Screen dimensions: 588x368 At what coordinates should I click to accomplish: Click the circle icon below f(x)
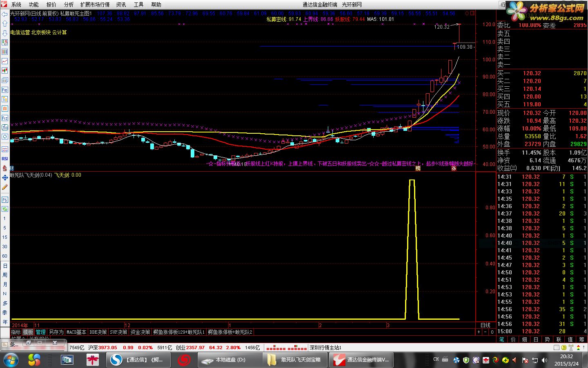[5, 137]
